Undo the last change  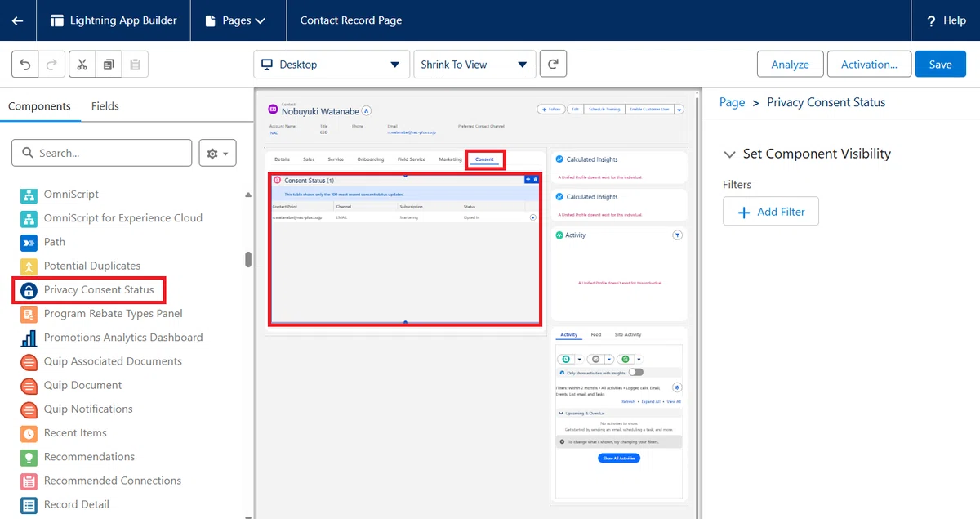(x=25, y=65)
